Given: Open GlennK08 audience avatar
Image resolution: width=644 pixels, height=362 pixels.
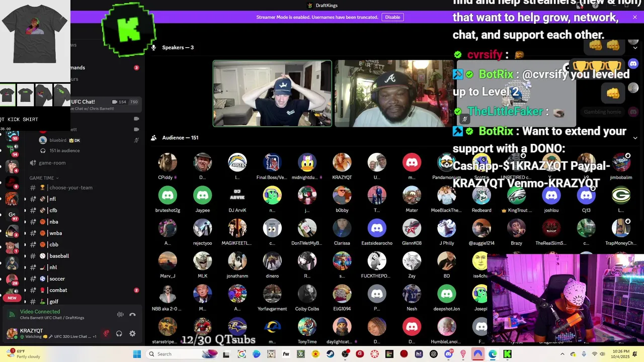Looking at the screenshot, I should [x=412, y=228].
